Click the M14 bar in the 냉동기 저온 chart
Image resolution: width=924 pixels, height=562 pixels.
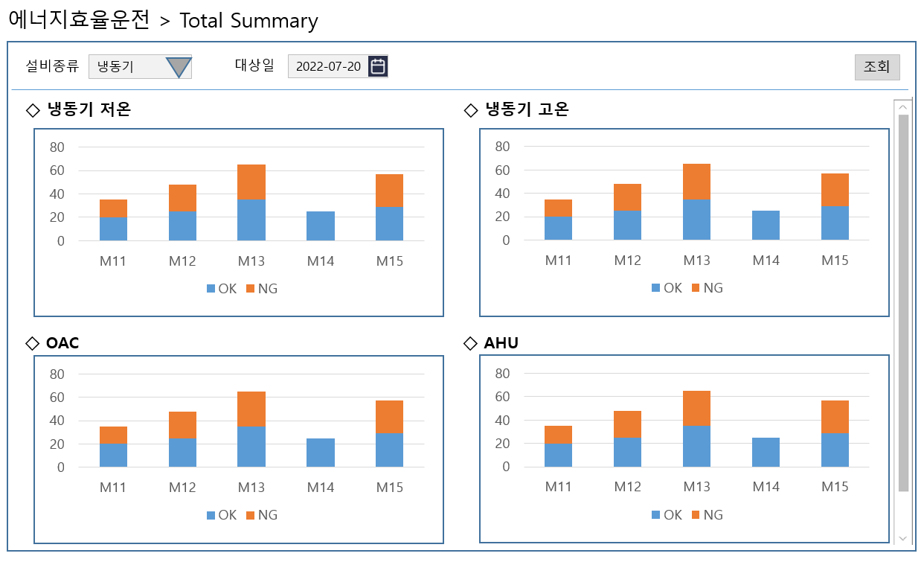pyautogui.click(x=321, y=226)
